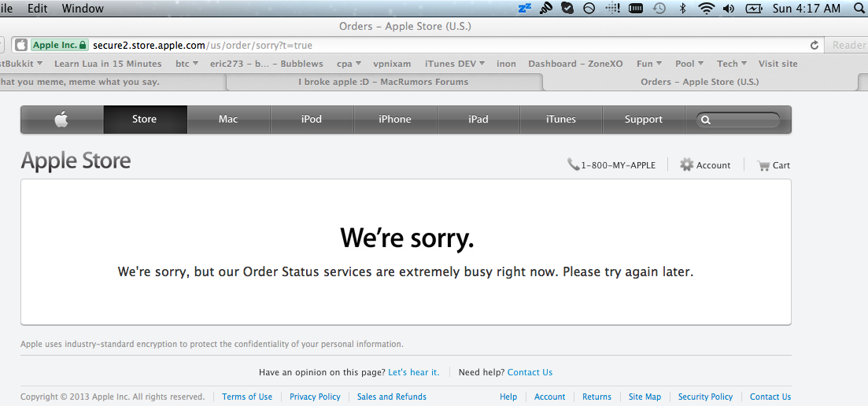
Task: Click the Contact Us link beside Need help
Action: (x=530, y=372)
